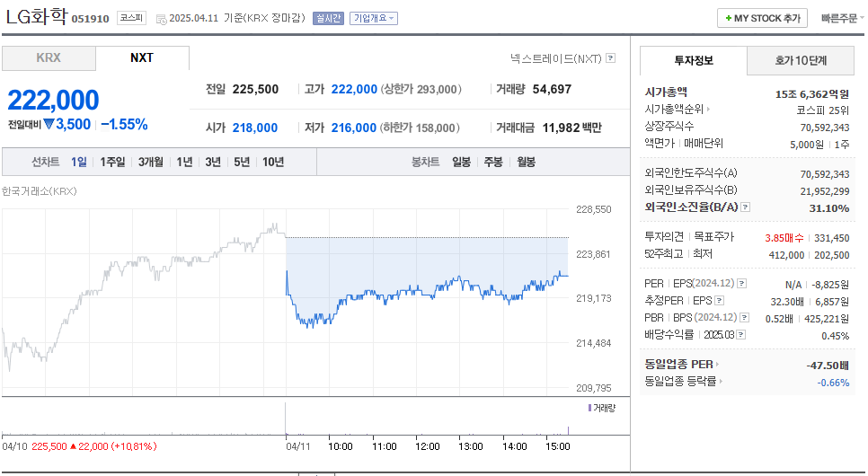Click the 한국거래소(KRX) chart label
This screenshot has width=868, height=476.
pyautogui.click(x=40, y=191)
